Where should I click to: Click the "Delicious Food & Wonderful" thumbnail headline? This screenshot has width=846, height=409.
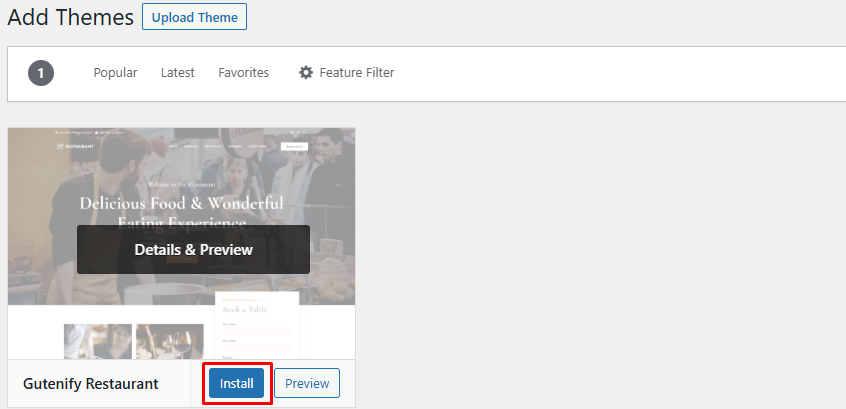coord(181,203)
